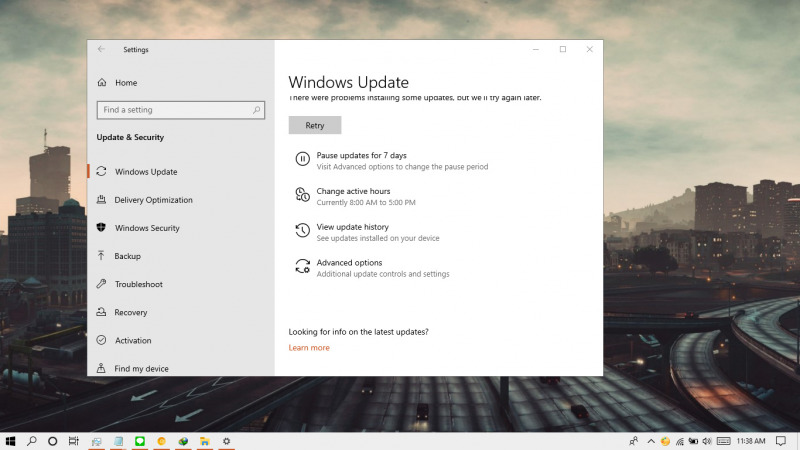Open Delivery Optimization section
Screen dimensions: 800x450
click(153, 200)
